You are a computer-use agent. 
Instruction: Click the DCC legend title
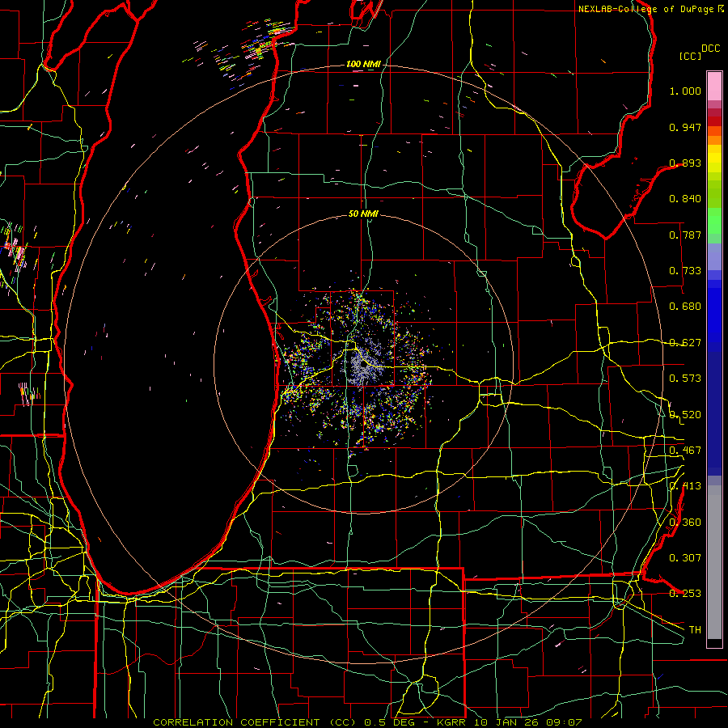pyautogui.click(x=710, y=49)
